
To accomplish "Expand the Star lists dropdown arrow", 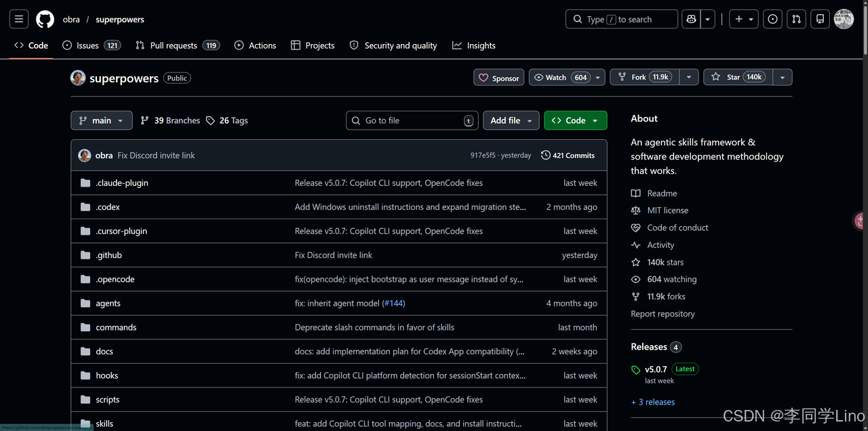I will [783, 77].
